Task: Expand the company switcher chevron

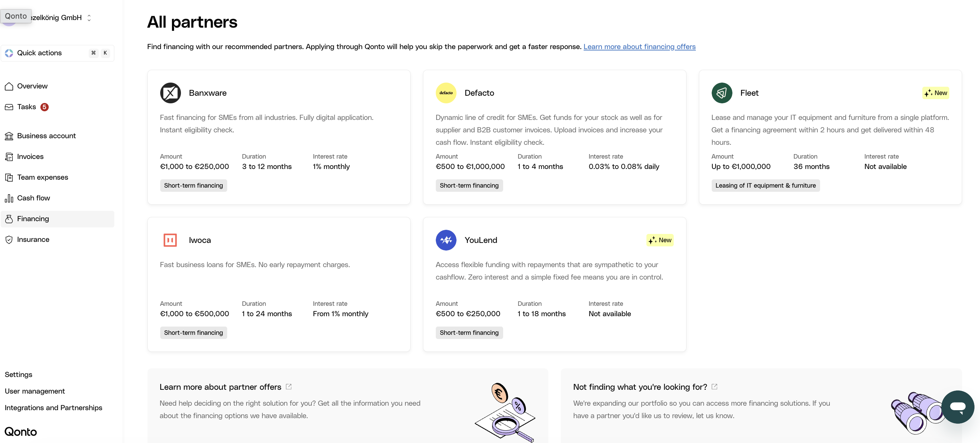Action: pos(89,18)
